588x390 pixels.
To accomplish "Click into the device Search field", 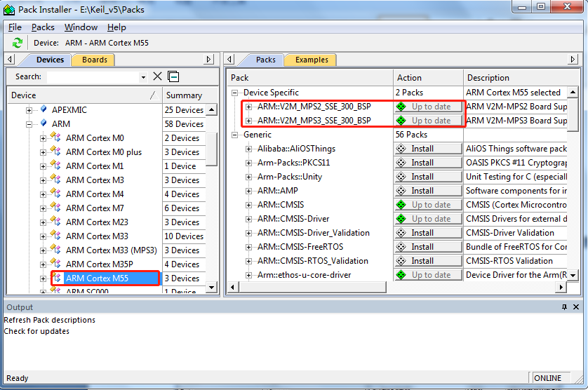I will (93, 77).
